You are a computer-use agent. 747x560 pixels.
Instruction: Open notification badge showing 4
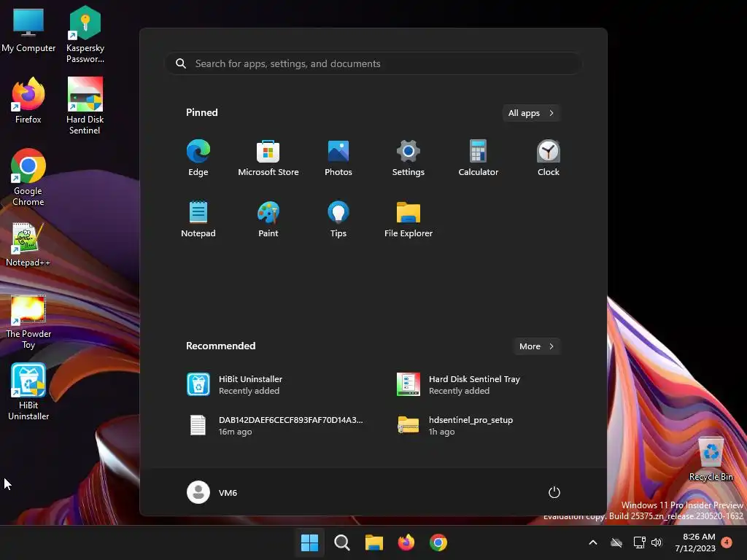(x=727, y=542)
